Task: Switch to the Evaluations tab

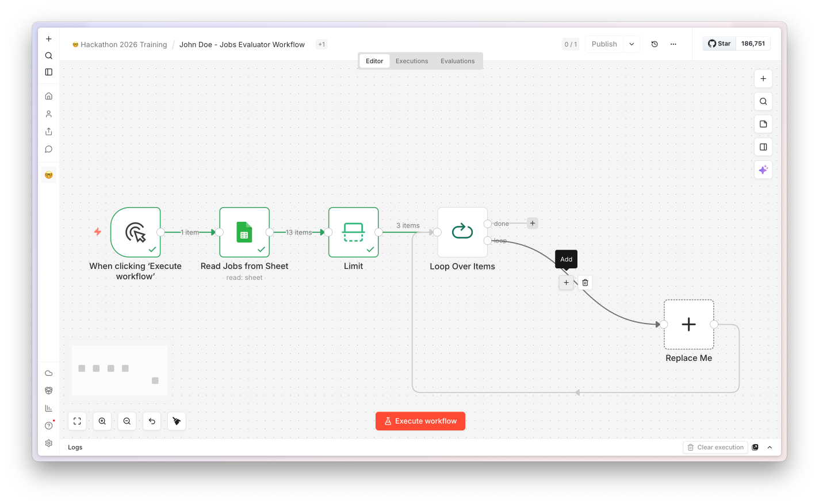Action: tap(458, 61)
